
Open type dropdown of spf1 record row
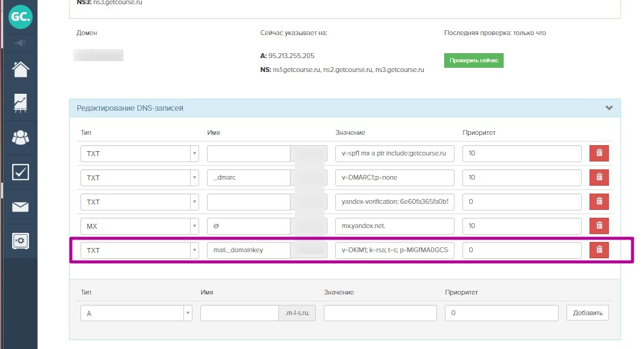coord(140,154)
